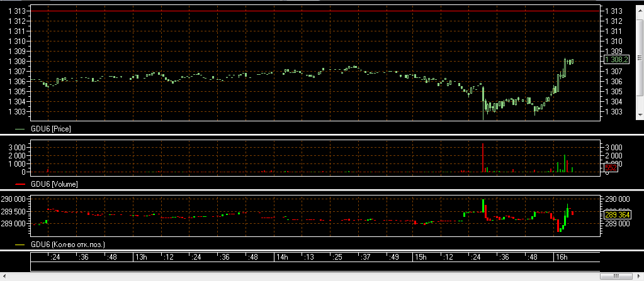644x281 pixels.
Task: Click the red volume tag 552
Action: [611, 168]
